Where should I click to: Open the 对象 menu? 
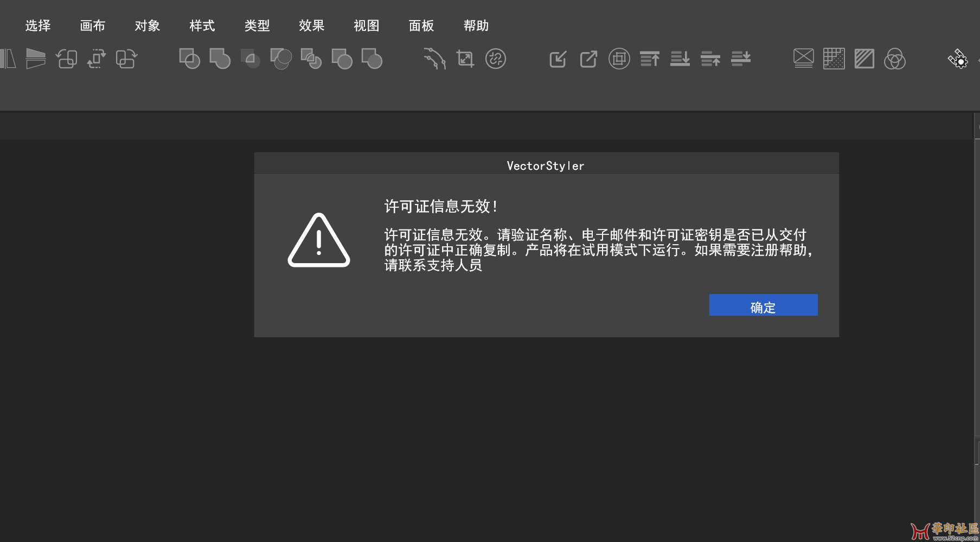(x=148, y=25)
